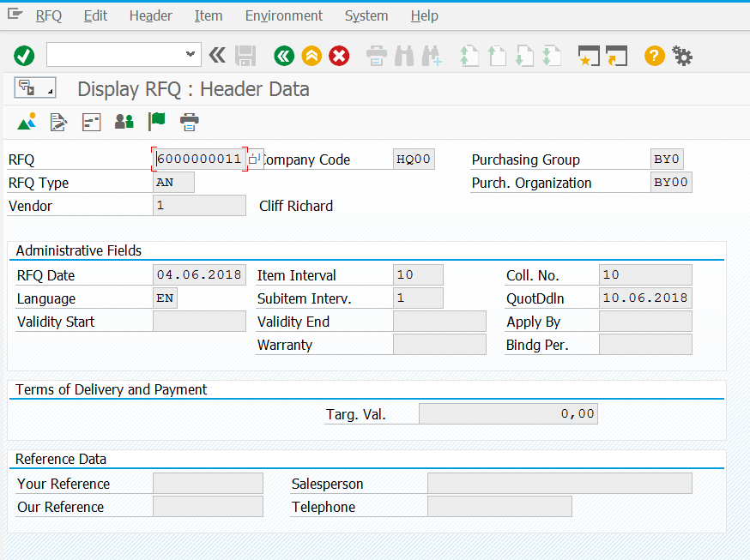This screenshot has width=750, height=560.
Task: Click the Purch. Organization field BY00
Action: point(671,182)
